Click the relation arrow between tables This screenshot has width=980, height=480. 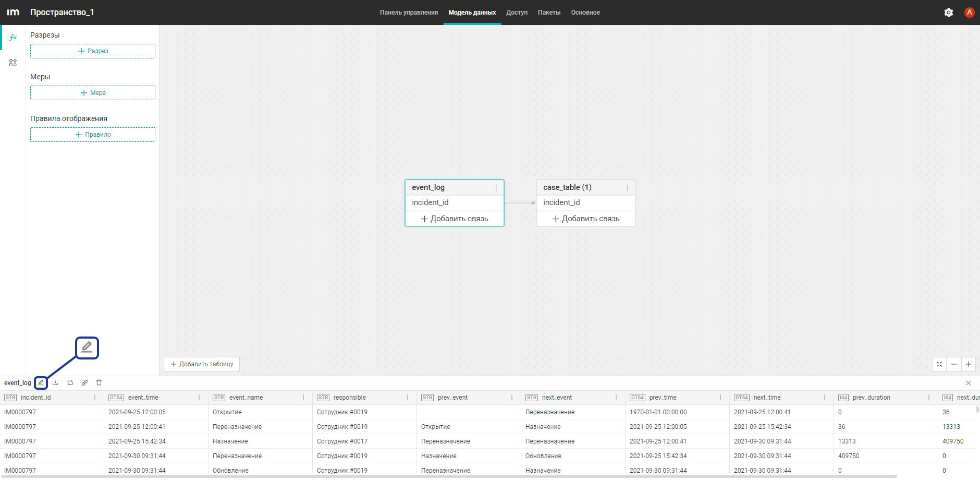coord(520,203)
